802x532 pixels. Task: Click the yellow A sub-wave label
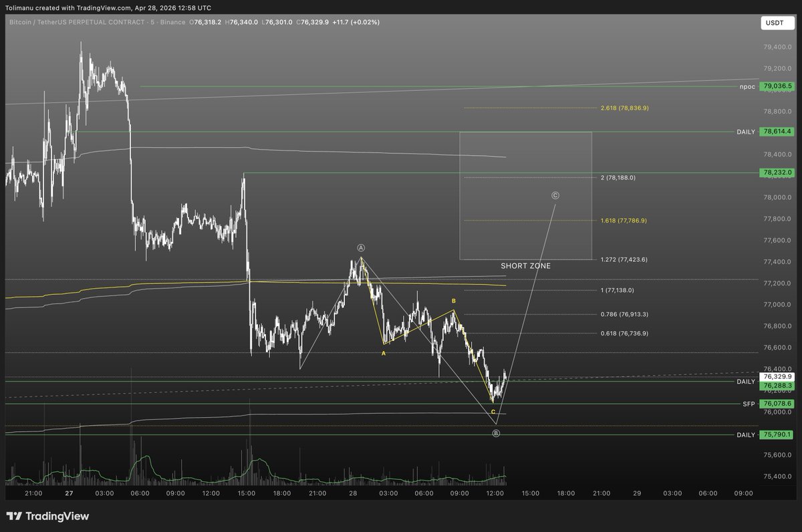pyautogui.click(x=384, y=353)
